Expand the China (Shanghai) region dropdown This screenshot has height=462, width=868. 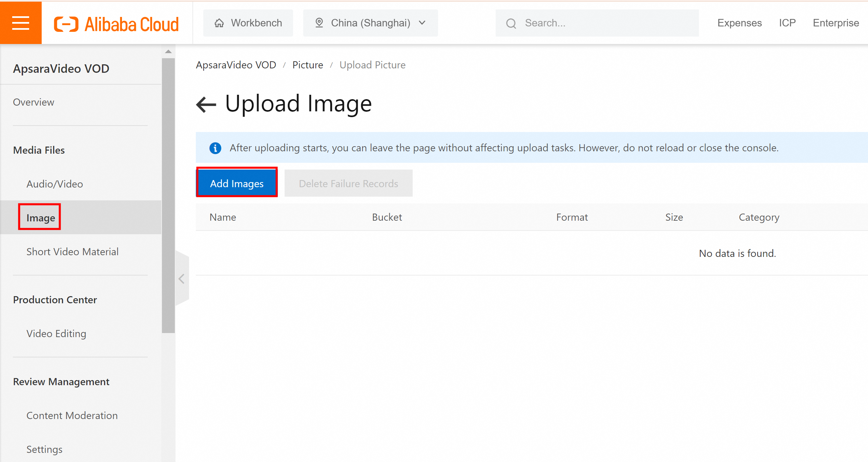370,23
